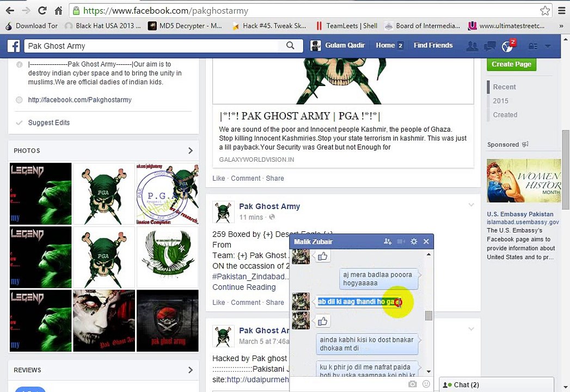The image size is (570, 392).
Task: Expand the PHOTOS section chevron
Action: pyautogui.click(x=191, y=151)
